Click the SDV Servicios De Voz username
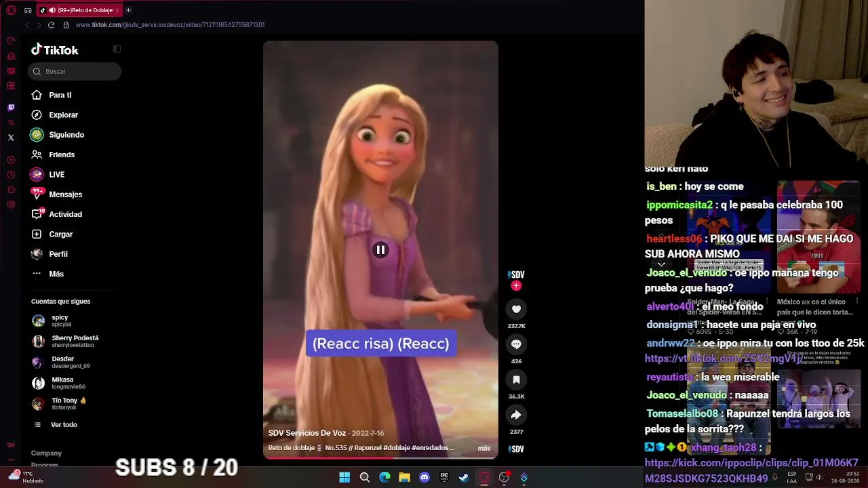868x488 pixels. [x=307, y=433]
